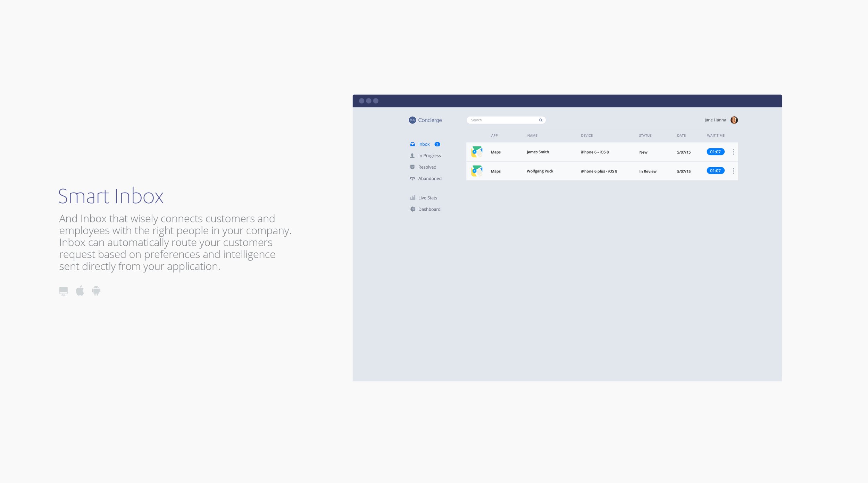The width and height of the screenshot is (868, 483).
Task: Click the 01:07 wait time badge for James Smith
Action: (715, 152)
